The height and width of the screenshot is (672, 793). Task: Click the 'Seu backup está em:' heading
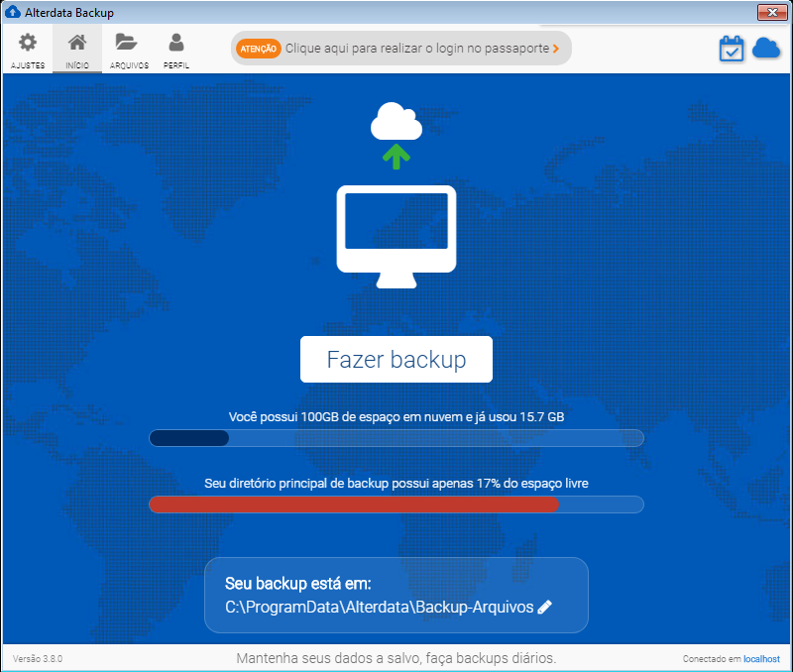298,584
